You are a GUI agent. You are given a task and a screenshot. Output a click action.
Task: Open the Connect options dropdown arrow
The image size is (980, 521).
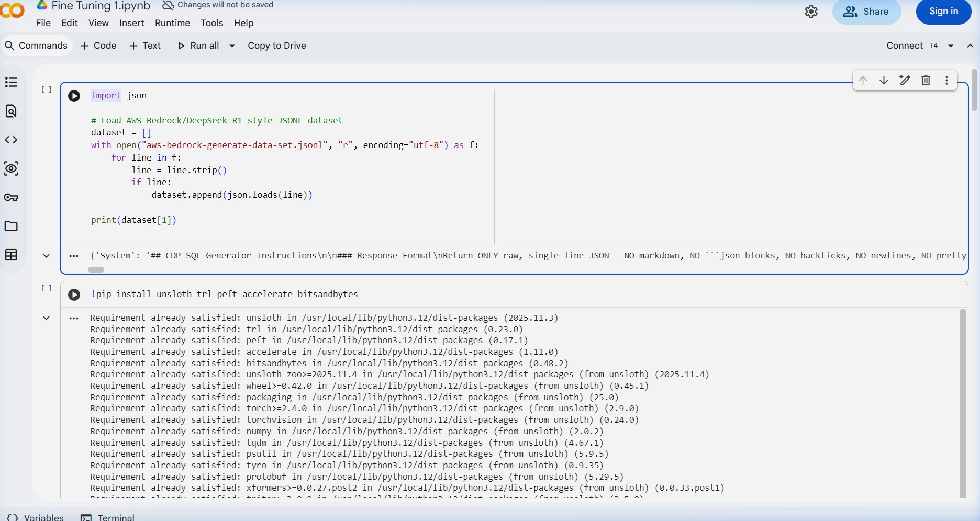951,46
